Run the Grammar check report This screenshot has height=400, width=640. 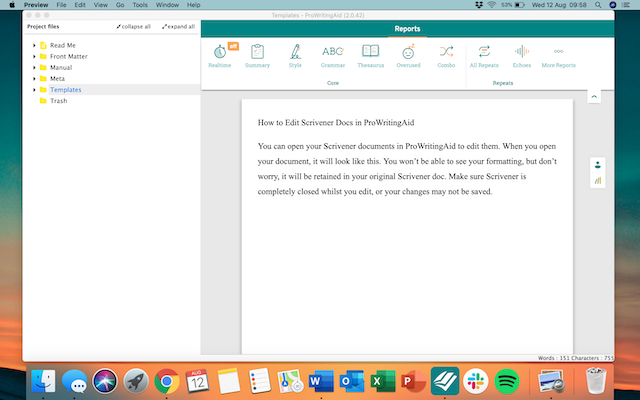point(333,56)
